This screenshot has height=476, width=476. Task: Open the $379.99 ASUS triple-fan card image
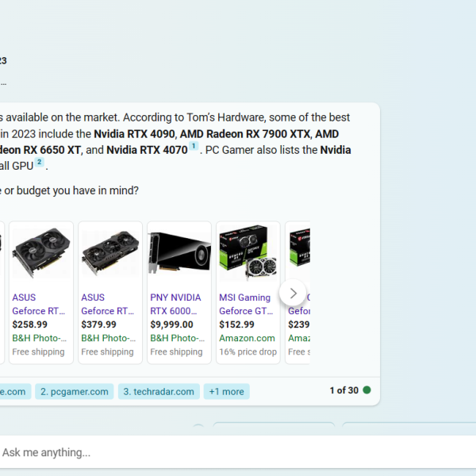(110, 253)
